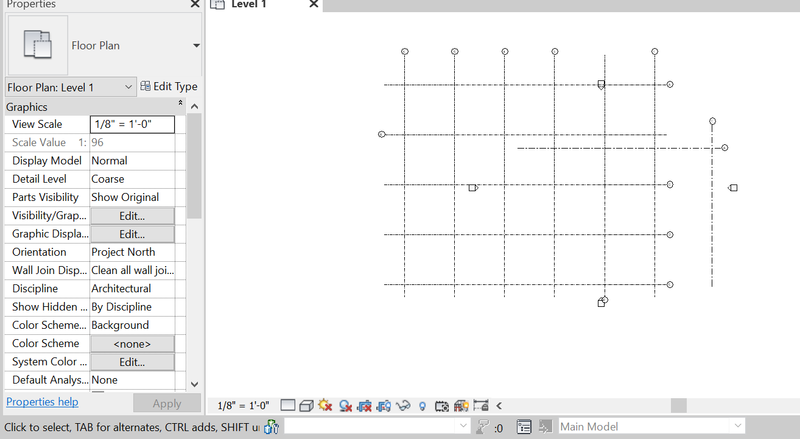Toggle the grid bubble checkbox on the middle horizontal grid line
The height and width of the screenshot is (439, 800).
(x=472, y=187)
